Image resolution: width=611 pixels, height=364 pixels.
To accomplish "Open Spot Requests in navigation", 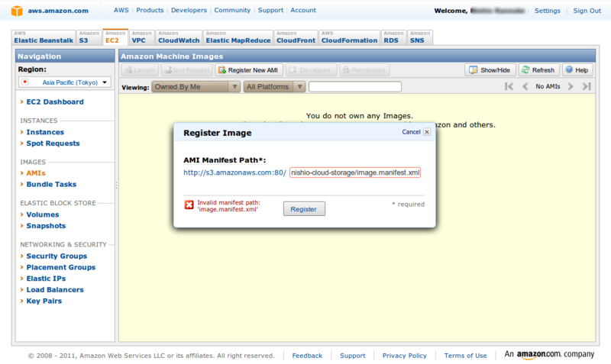I will (x=53, y=143).
